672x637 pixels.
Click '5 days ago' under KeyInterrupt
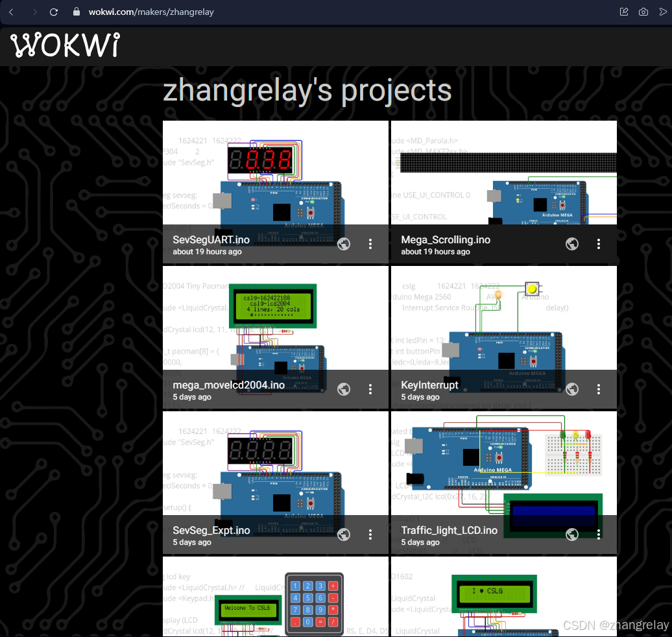pyautogui.click(x=420, y=397)
